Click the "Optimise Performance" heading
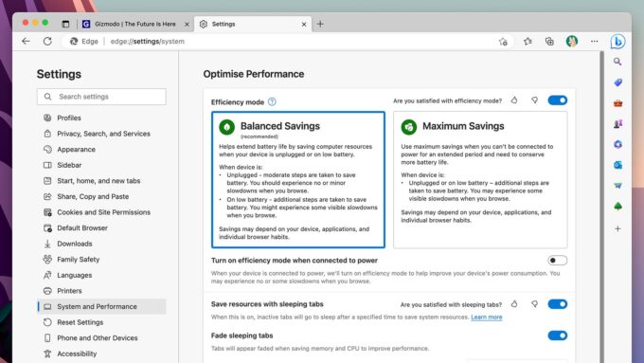The image size is (644, 363). tap(254, 74)
